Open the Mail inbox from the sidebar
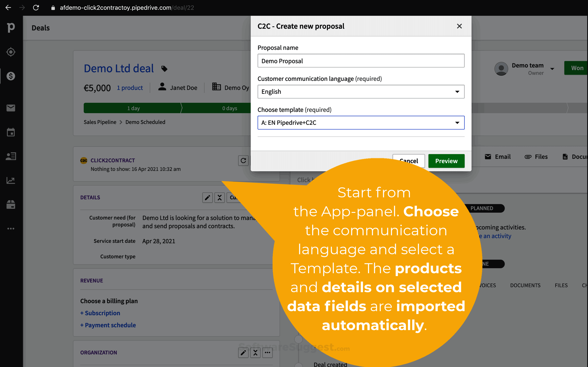The image size is (588, 367). (11, 108)
